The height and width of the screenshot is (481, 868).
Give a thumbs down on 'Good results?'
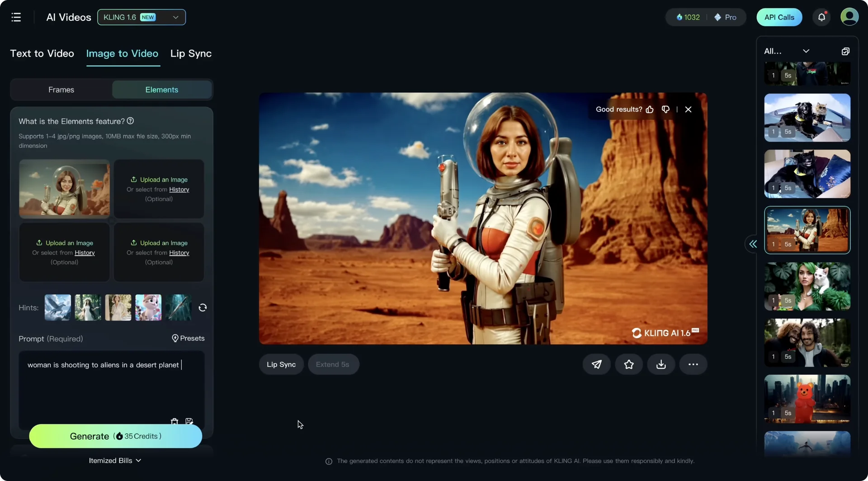coord(665,109)
